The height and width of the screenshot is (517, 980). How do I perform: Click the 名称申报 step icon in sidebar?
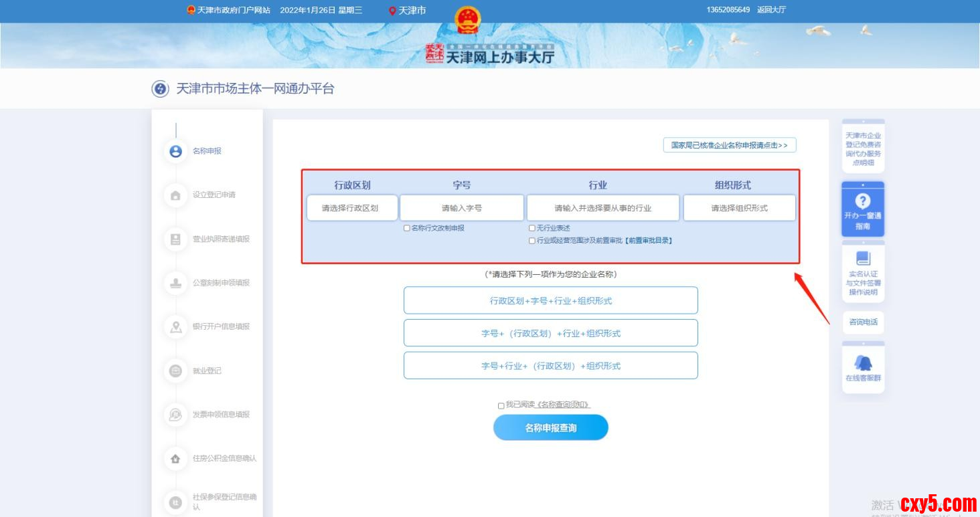click(175, 151)
